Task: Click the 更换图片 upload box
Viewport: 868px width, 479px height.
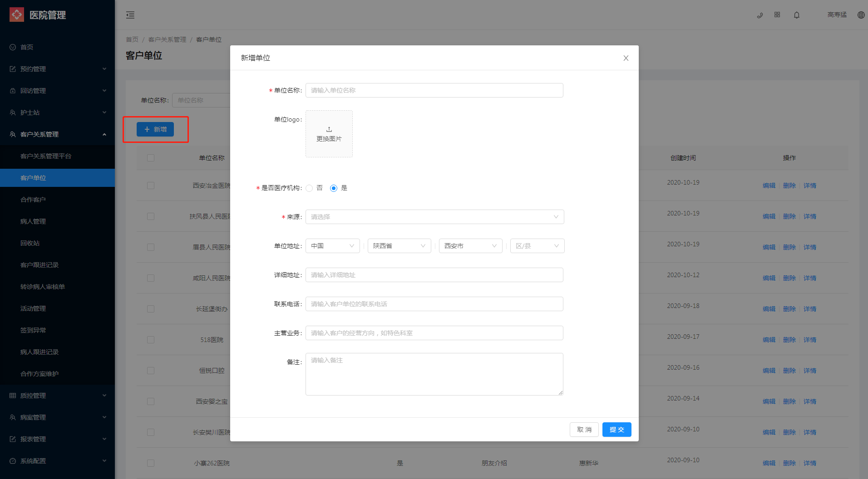Action: coord(329,134)
